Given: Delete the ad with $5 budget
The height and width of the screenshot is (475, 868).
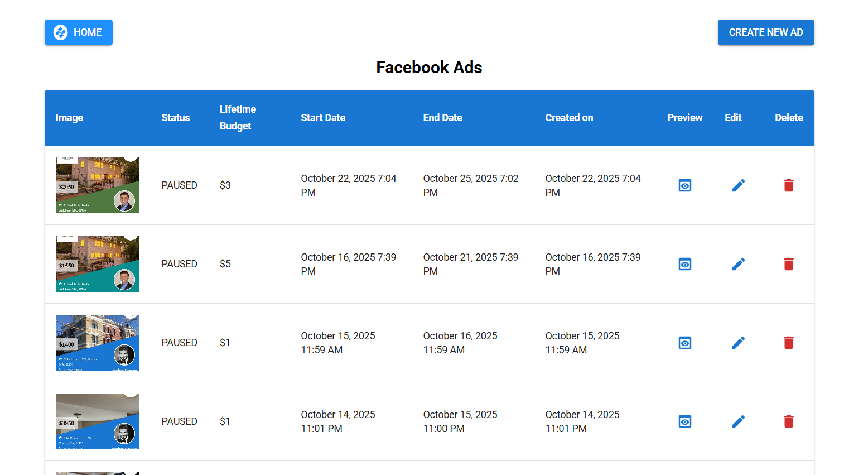Looking at the screenshot, I should pos(788,264).
